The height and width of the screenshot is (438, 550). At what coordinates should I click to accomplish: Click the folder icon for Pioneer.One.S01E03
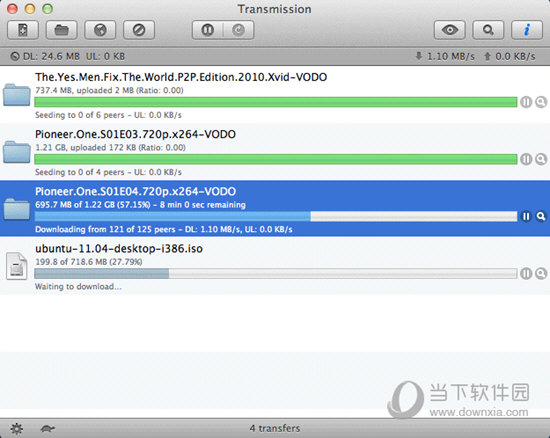pos(16,152)
